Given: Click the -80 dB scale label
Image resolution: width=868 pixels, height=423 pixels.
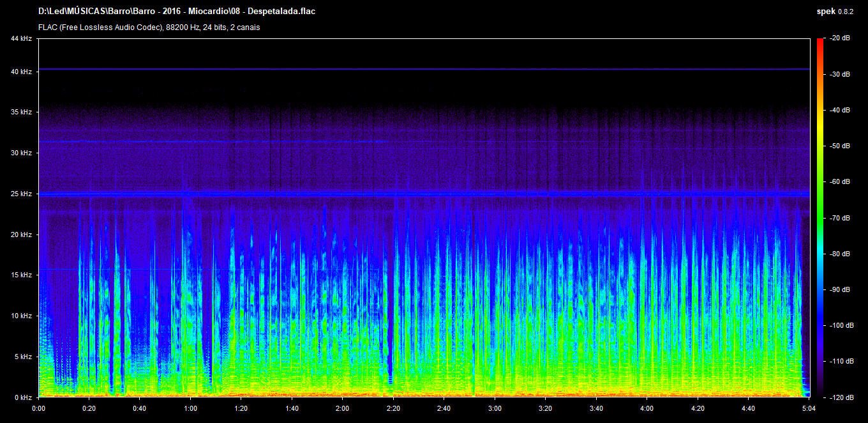Looking at the screenshot, I should (x=839, y=254).
